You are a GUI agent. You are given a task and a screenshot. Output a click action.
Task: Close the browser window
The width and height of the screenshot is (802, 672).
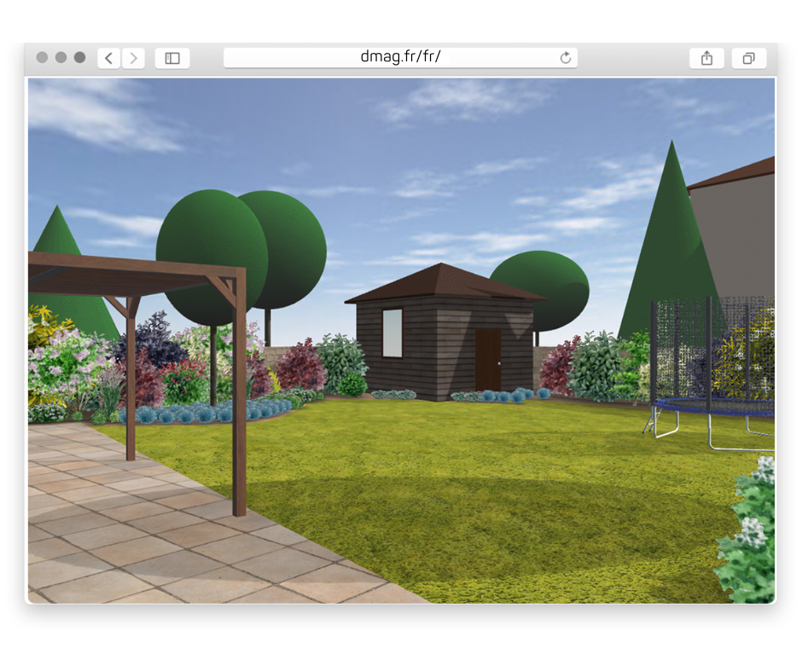(x=42, y=57)
